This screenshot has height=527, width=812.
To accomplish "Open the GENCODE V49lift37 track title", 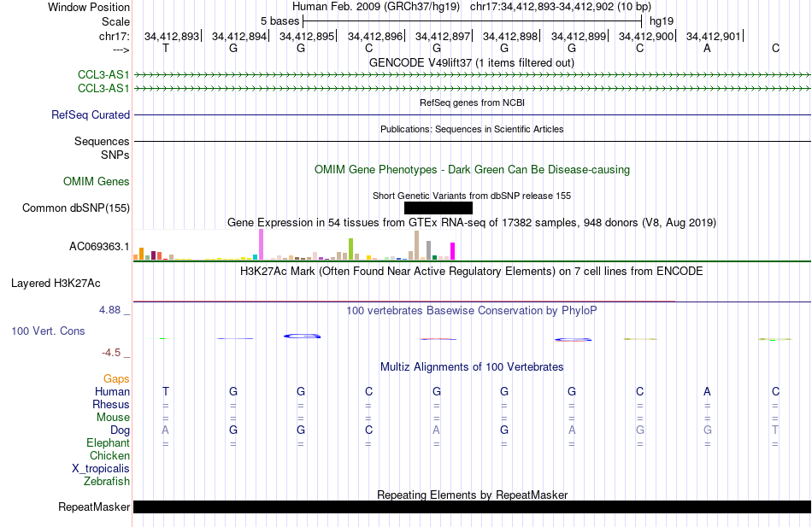I will pyautogui.click(x=472, y=62).
